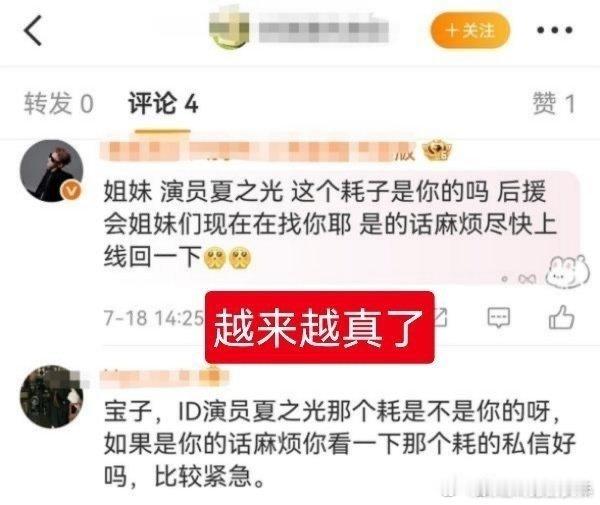
Task: Share the first comment with the forward icon
Action: coord(440,318)
